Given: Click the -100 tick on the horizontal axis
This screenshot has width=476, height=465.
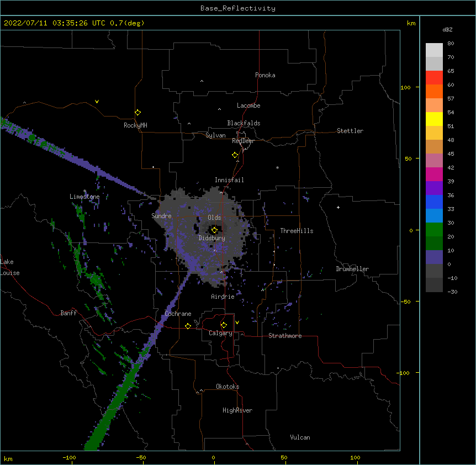Looking at the screenshot, I should point(69,457).
